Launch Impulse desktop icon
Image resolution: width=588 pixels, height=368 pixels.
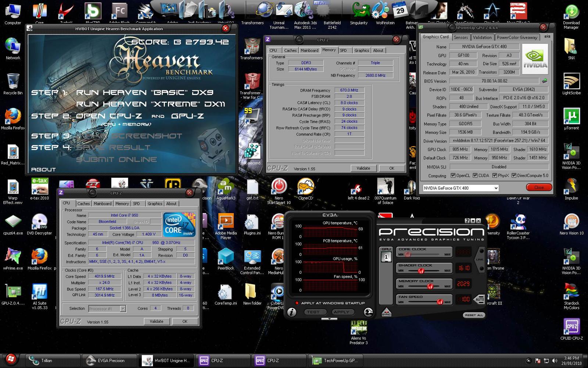click(571, 189)
